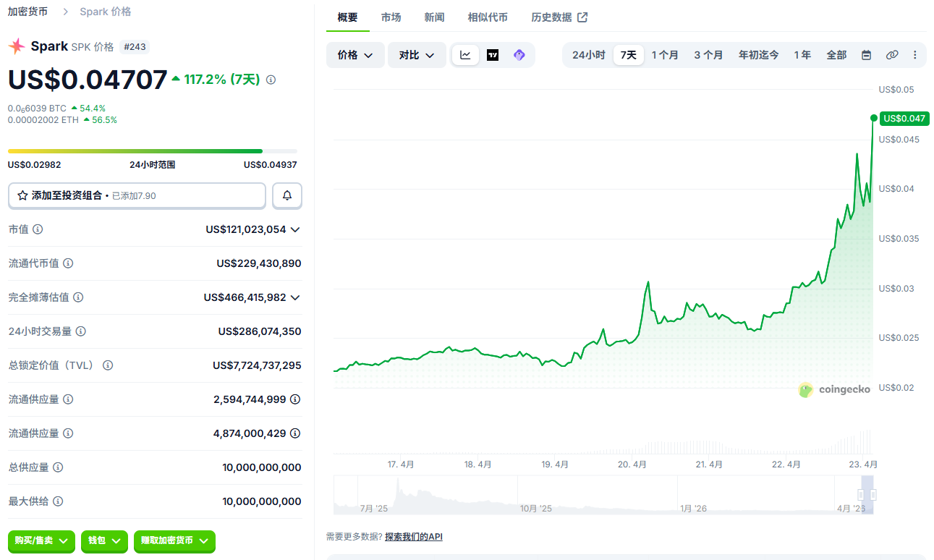Viewport: 934px width, 560px height.
Task: Select the 全部 time range
Action: pyautogui.click(x=836, y=55)
